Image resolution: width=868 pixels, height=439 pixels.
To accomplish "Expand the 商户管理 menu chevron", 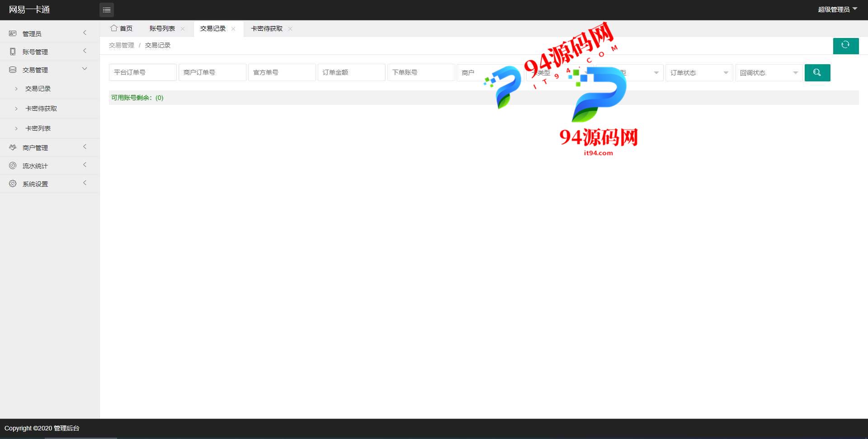I will pyautogui.click(x=85, y=146).
